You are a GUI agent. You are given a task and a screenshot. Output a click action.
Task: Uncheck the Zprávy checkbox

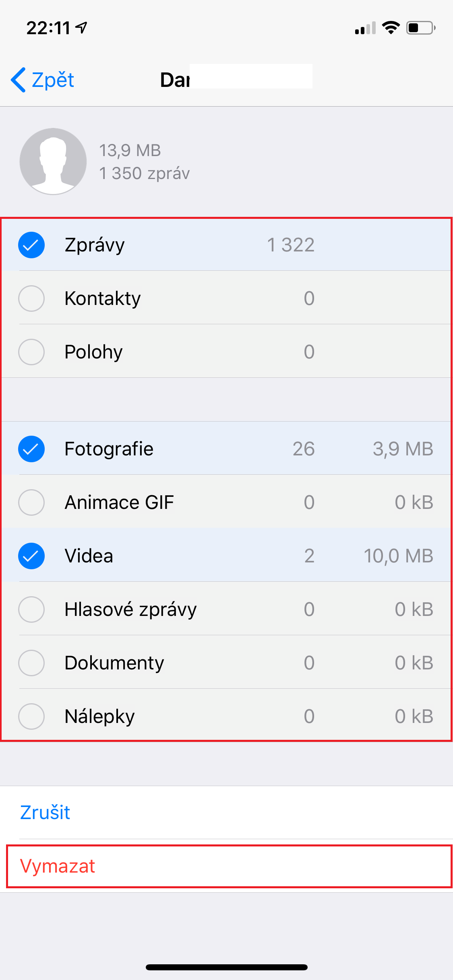tap(31, 245)
